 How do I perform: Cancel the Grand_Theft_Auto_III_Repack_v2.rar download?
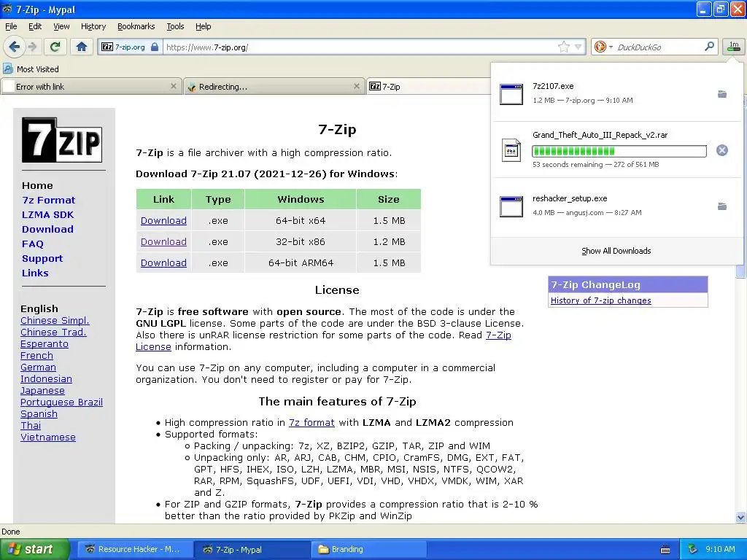tap(722, 150)
